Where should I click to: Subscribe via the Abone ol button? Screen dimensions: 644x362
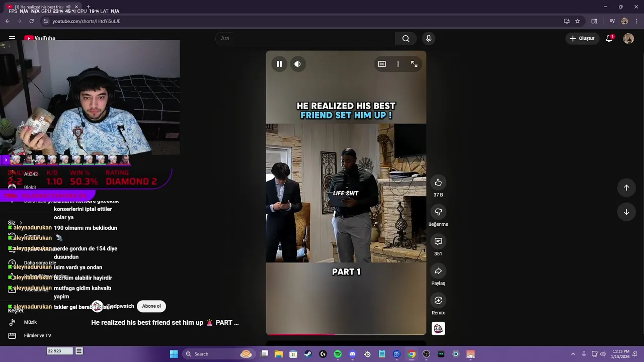[x=151, y=306]
